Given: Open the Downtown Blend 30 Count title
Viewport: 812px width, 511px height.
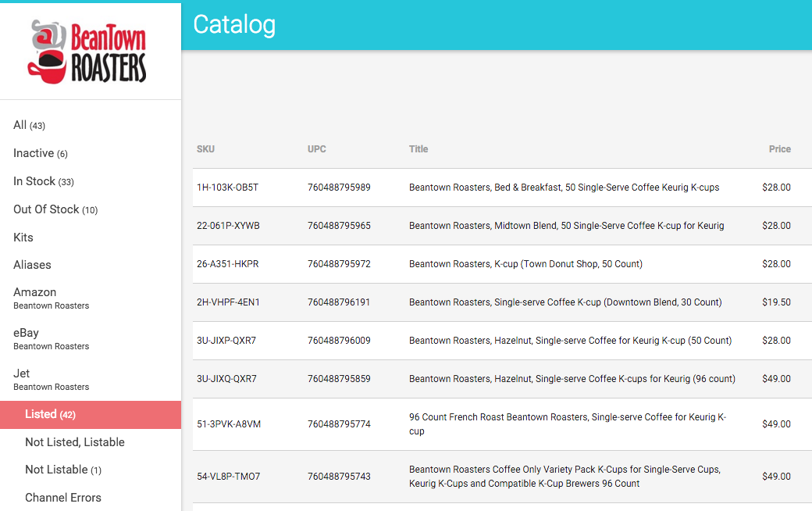Looking at the screenshot, I should coord(565,302).
